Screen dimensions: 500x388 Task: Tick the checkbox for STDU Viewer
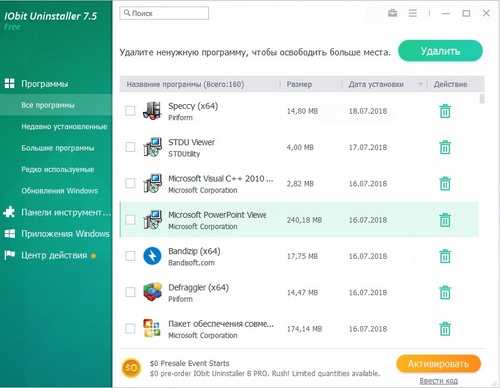(x=130, y=147)
